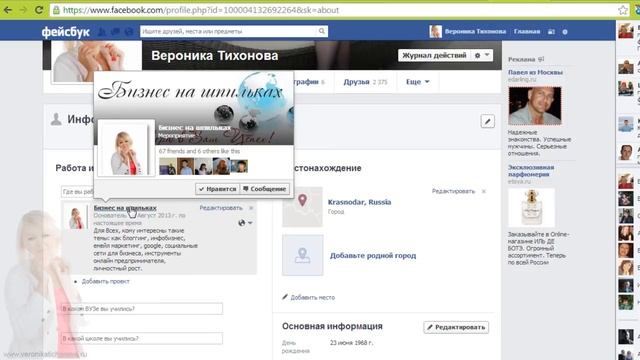Viewport: 640px width, 360px height.
Task: Remove Бизнес на шпильках workplace with X
Action: click(x=251, y=208)
